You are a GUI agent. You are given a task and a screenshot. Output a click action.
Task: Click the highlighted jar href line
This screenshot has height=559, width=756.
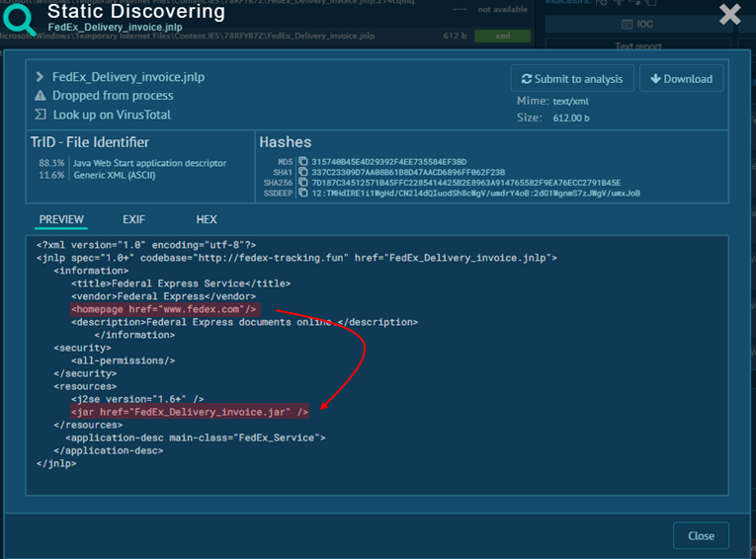[x=190, y=412]
